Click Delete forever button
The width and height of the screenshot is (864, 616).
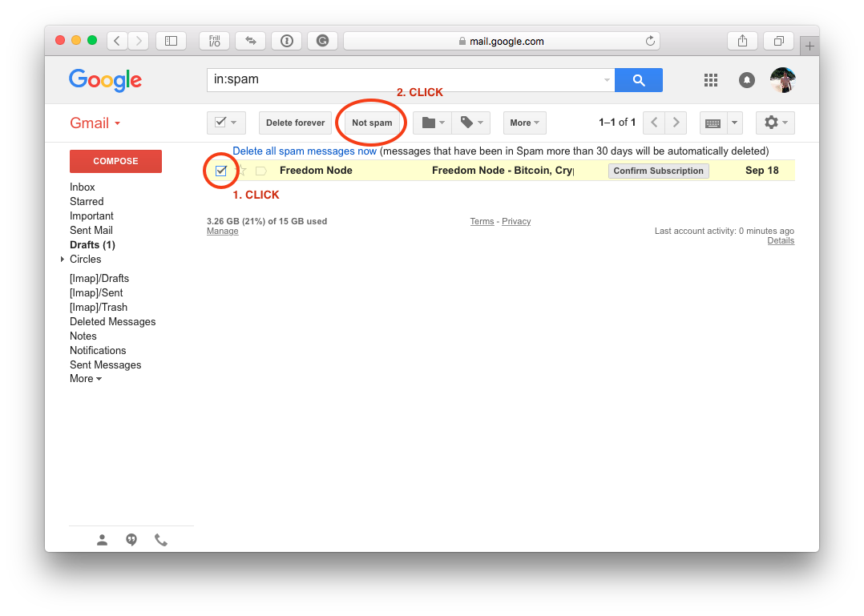(x=295, y=123)
